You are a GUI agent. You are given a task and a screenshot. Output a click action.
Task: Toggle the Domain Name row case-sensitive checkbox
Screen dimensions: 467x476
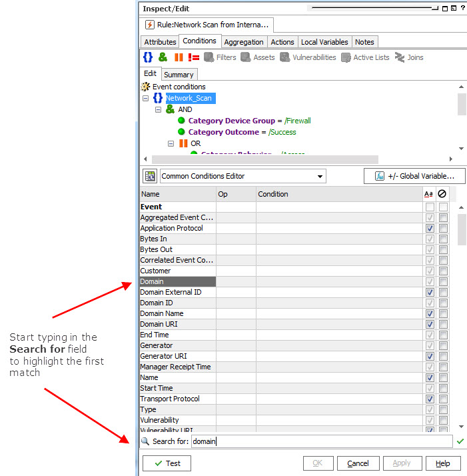click(430, 313)
